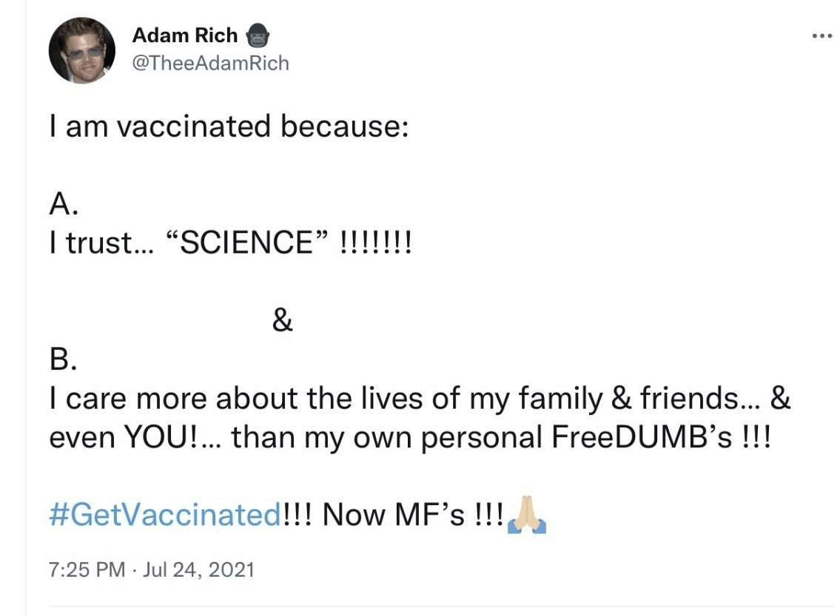
Task: Open the Adam Rich display name link
Action: (185, 35)
